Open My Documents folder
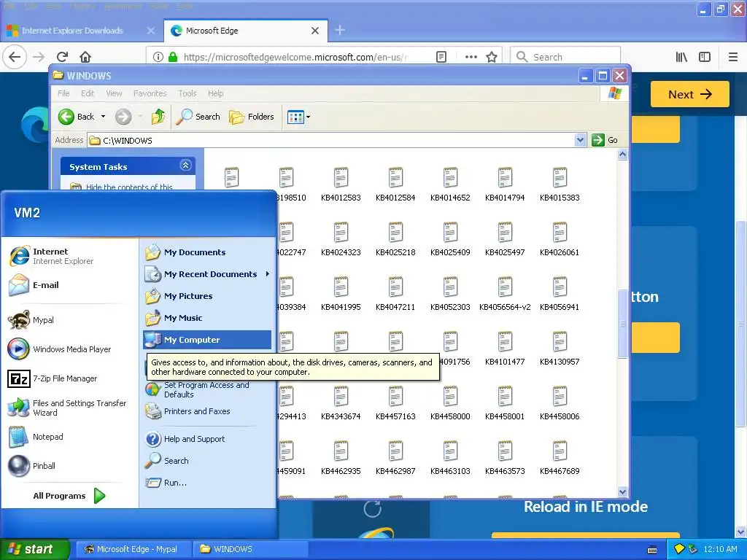The image size is (747, 560). pyautogui.click(x=185, y=252)
